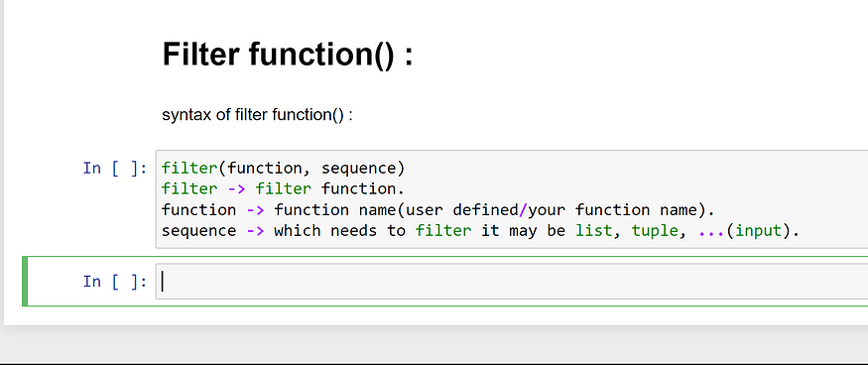Place cursor on "filter -> filter function." line

tap(283, 188)
